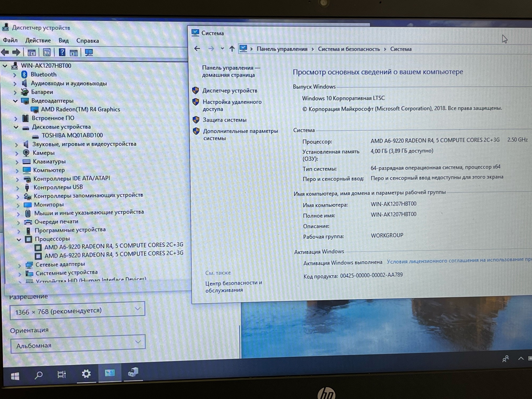Open Дополнительные параметры системы link
Image resolution: width=532 pixels, height=399 pixels.
tap(240, 135)
